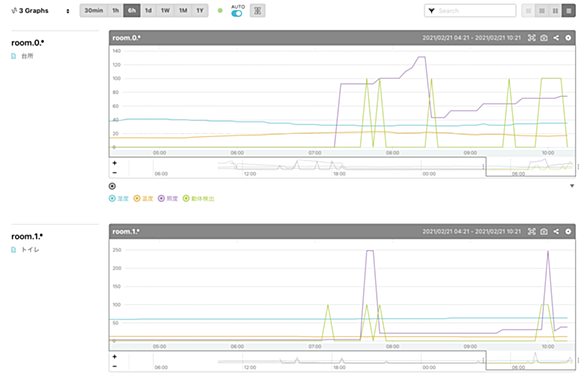
Task: Select the rightmost grid layout icon
Action: (569, 11)
